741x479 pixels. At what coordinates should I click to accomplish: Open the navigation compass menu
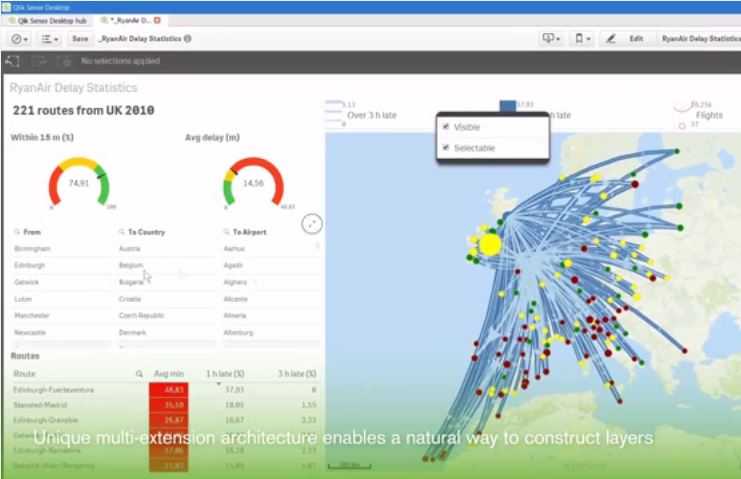[19, 38]
